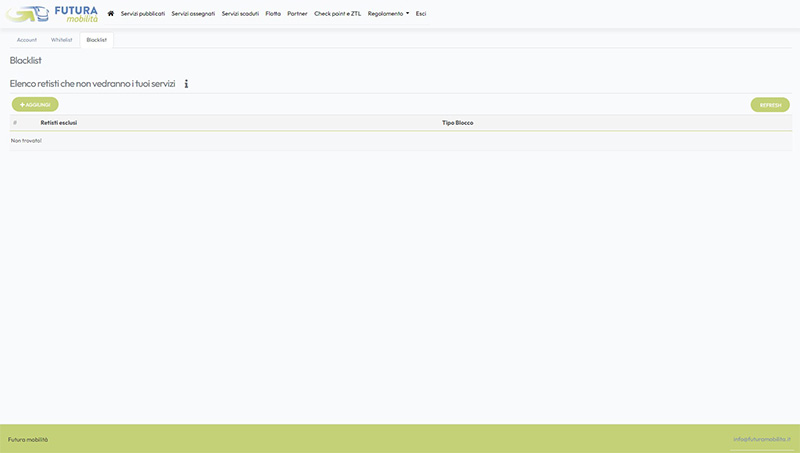Switch to the Account tab
This screenshot has width=800, height=453.
tap(27, 40)
